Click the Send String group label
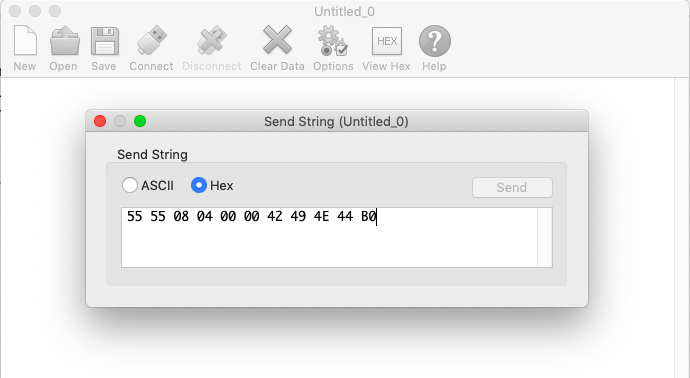Screen dimensions: 690x378 point(152,154)
